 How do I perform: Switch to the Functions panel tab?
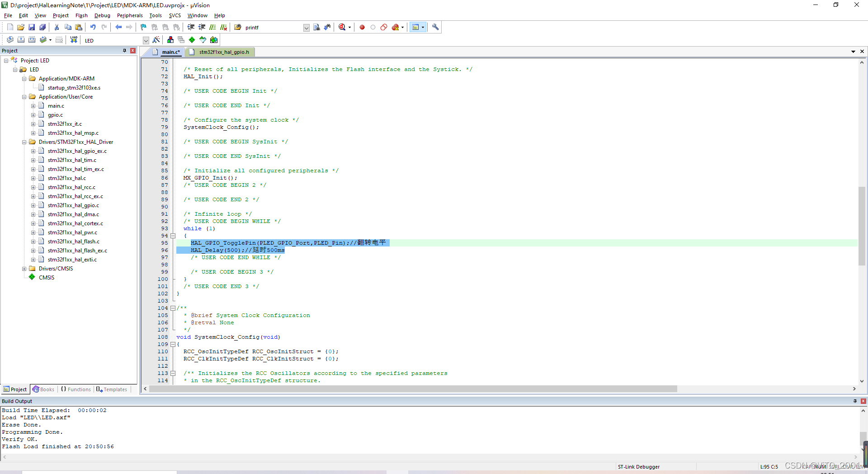tap(76, 389)
